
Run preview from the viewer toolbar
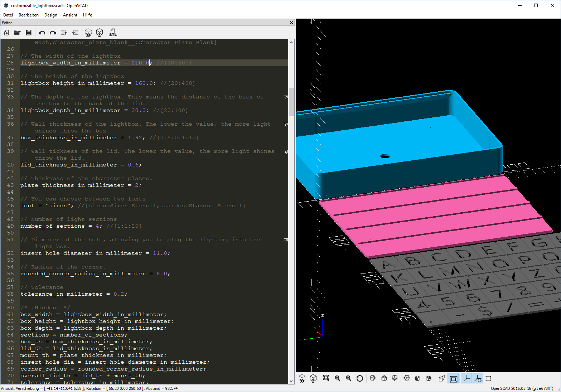302,378
